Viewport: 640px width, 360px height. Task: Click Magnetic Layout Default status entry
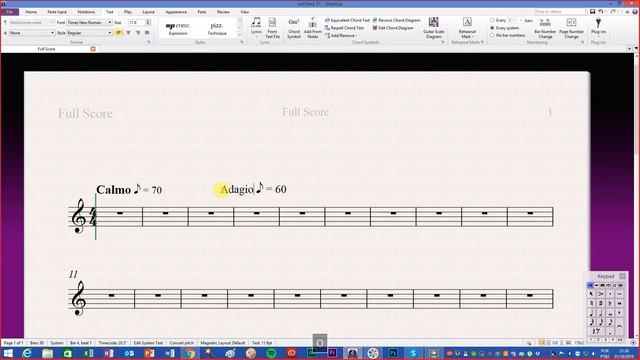tap(222, 343)
